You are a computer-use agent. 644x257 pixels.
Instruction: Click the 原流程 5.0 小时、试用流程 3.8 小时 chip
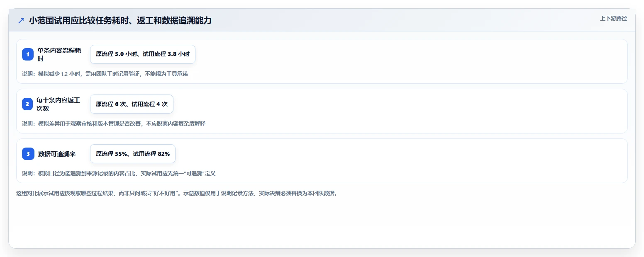(x=143, y=54)
